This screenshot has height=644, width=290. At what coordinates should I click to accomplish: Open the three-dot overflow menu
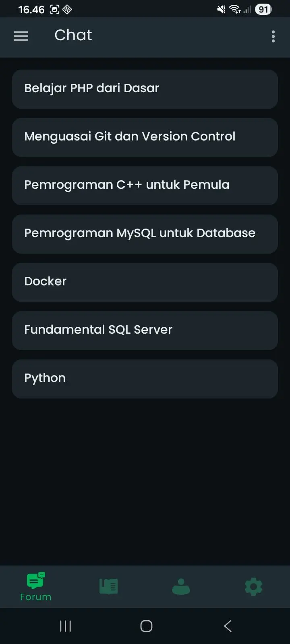point(273,36)
